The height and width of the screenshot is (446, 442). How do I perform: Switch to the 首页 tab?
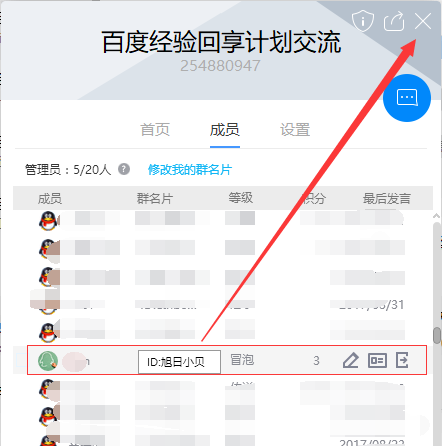(x=155, y=130)
